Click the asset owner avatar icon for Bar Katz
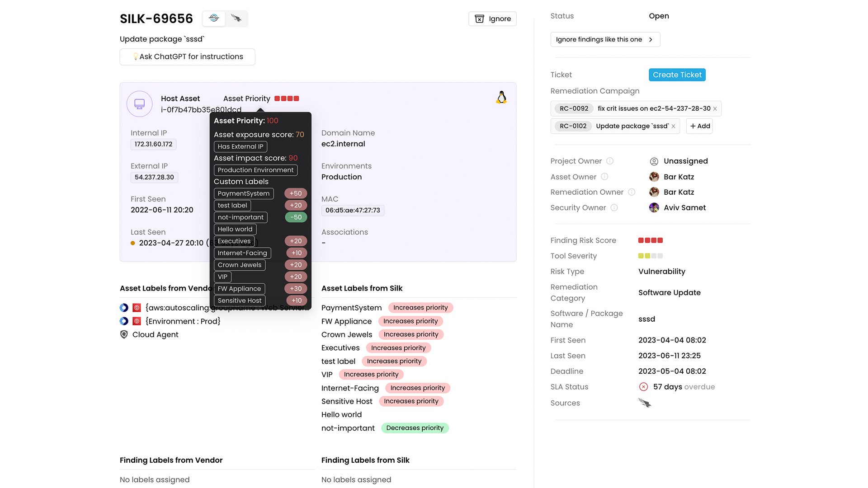This screenshot has height=488, width=868. pos(654,176)
